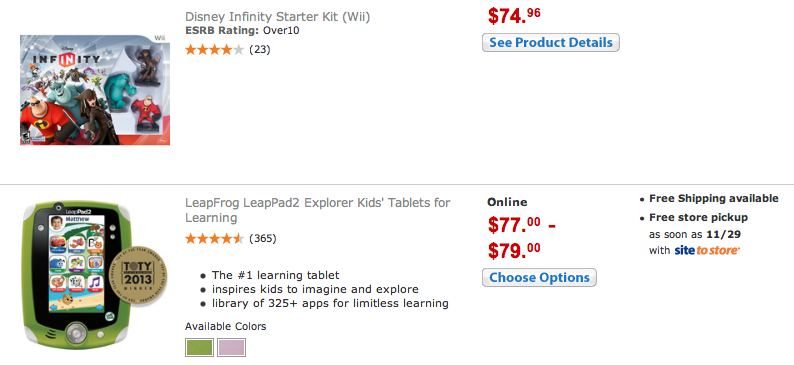View the 23 reviews for Disney Infinity
Screen dimensions: 794x365
(260, 50)
